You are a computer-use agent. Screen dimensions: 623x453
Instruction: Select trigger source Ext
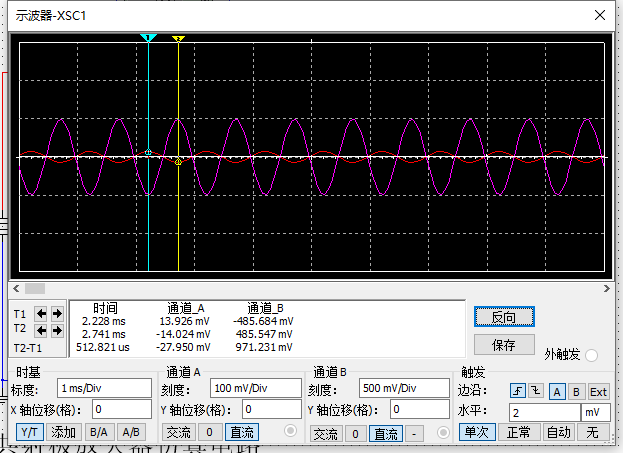pos(598,392)
